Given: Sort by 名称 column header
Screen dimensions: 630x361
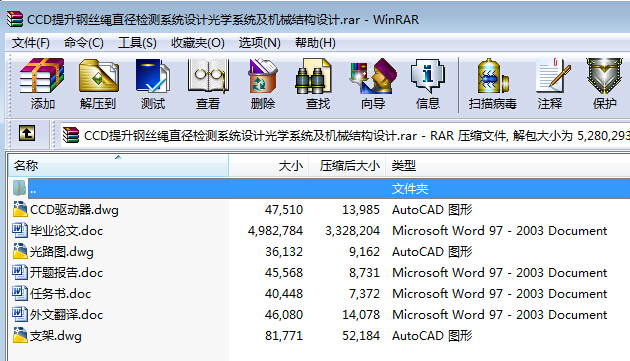Looking at the screenshot, I should pyautogui.click(x=119, y=165).
